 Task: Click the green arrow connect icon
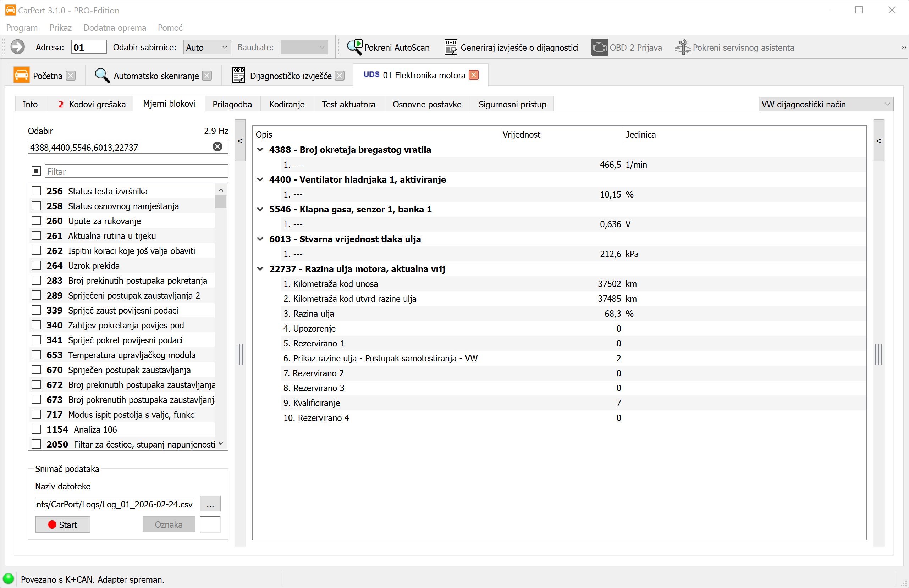tap(18, 47)
